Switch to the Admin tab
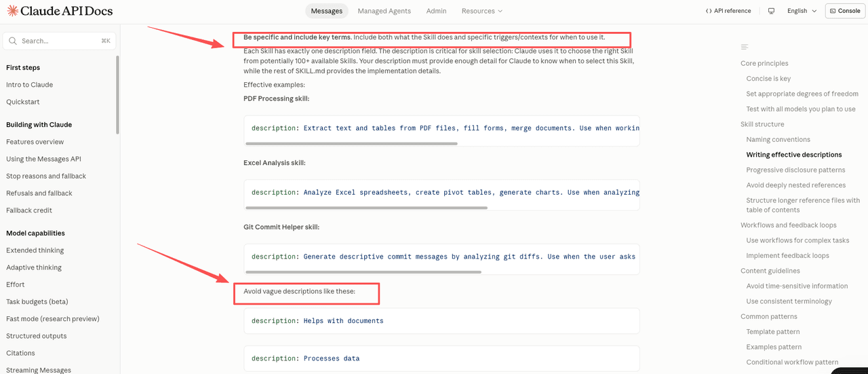Viewport: 868px width, 374px height. 436,11
